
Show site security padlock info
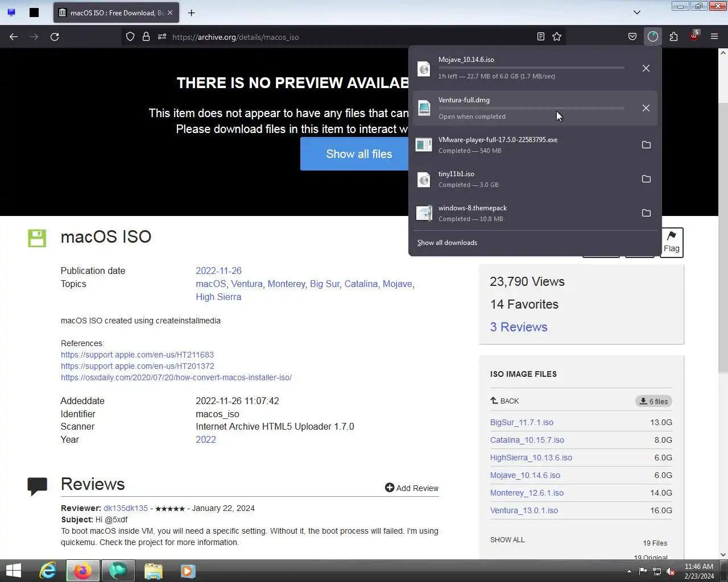point(146,37)
